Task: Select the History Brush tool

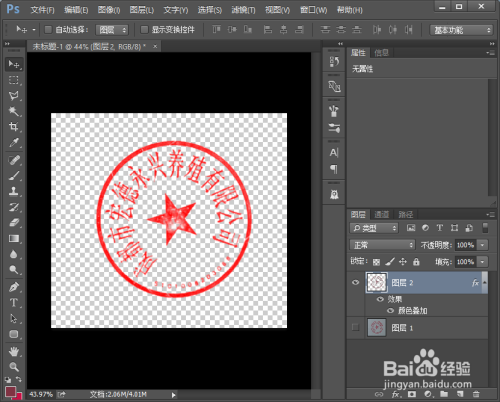Action: (14, 207)
